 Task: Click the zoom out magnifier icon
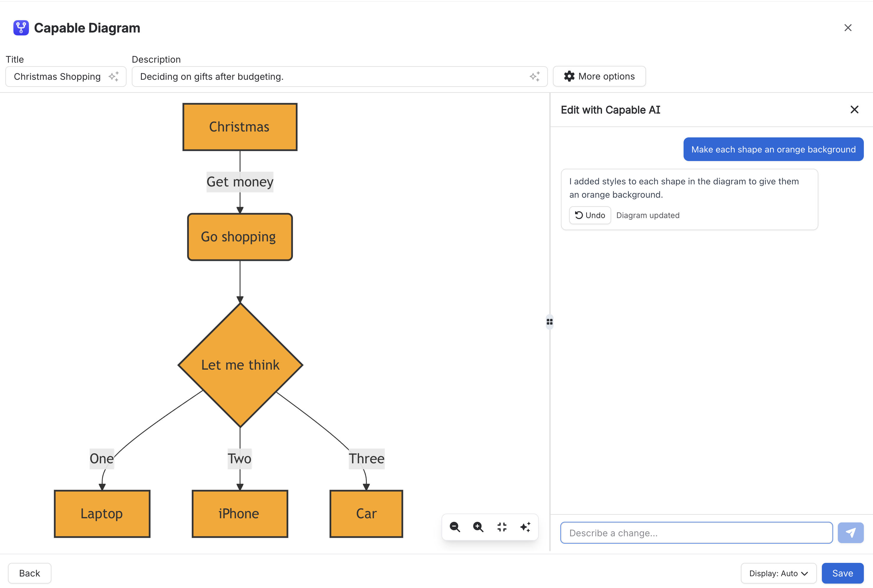(455, 527)
